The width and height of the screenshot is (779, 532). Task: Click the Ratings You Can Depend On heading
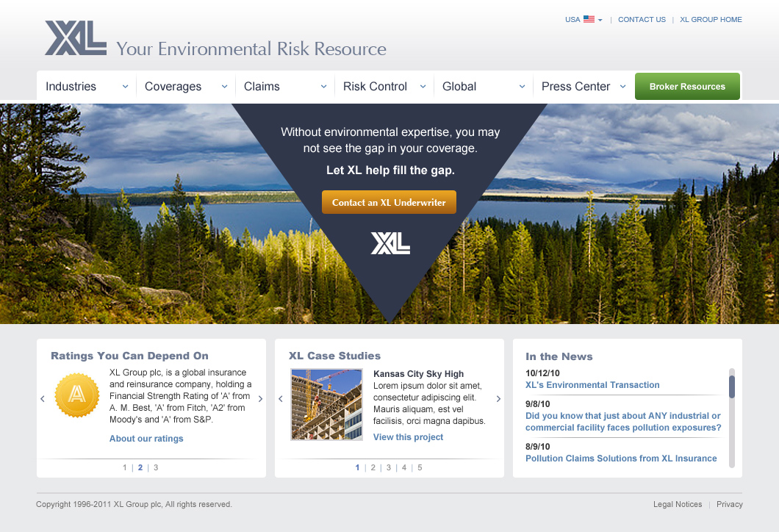pos(129,356)
